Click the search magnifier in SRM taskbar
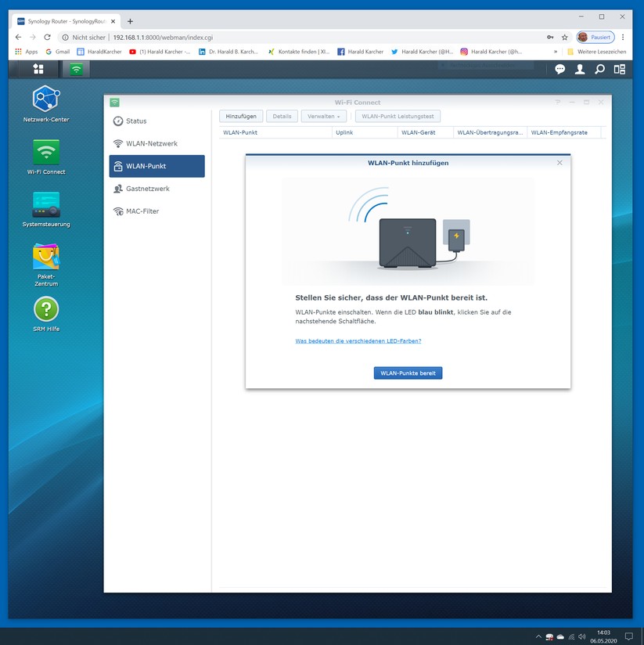 coord(599,69)
